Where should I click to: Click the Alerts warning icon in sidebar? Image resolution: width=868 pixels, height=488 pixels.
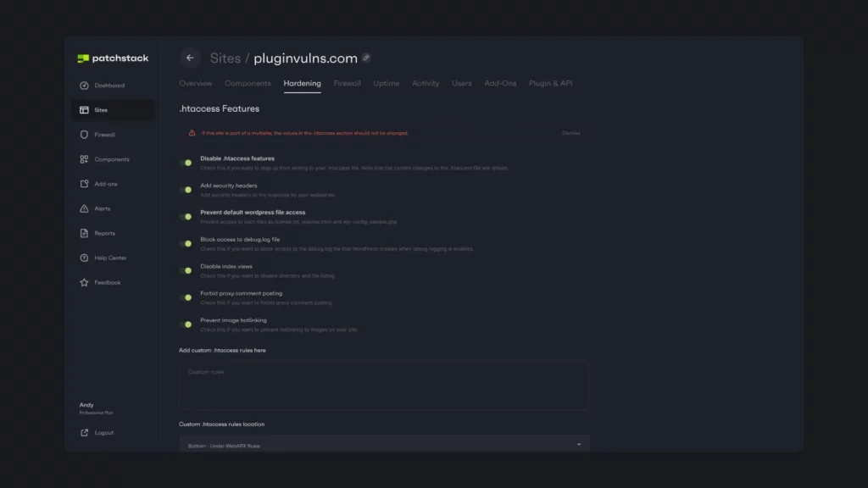84,208
